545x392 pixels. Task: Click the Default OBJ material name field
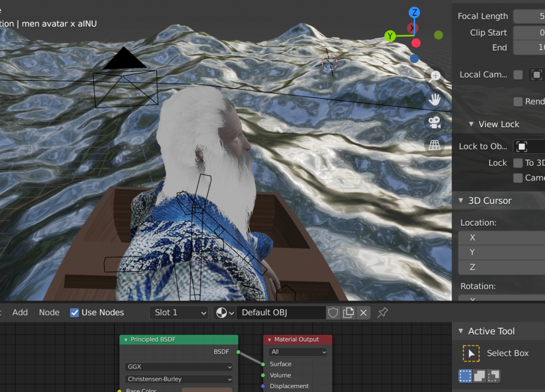[281, 313]
